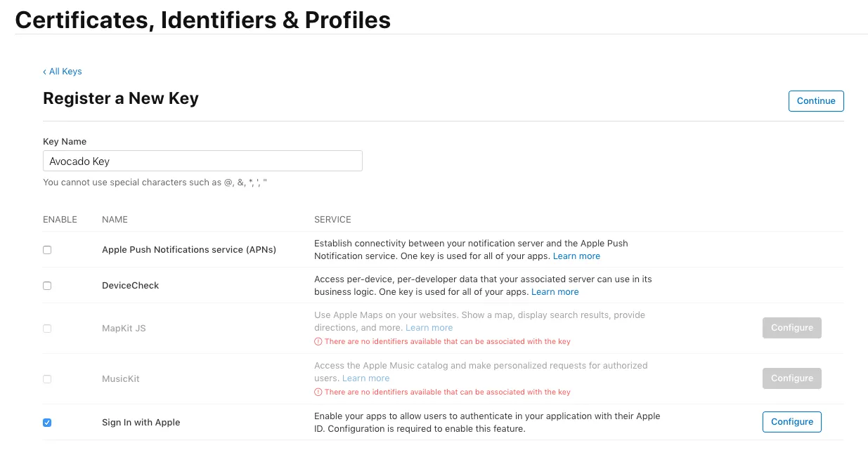Image resolution: width=868 pixels, height=469 pixels.
Task: Go back to All Keys
Action: tap(65, 71)
